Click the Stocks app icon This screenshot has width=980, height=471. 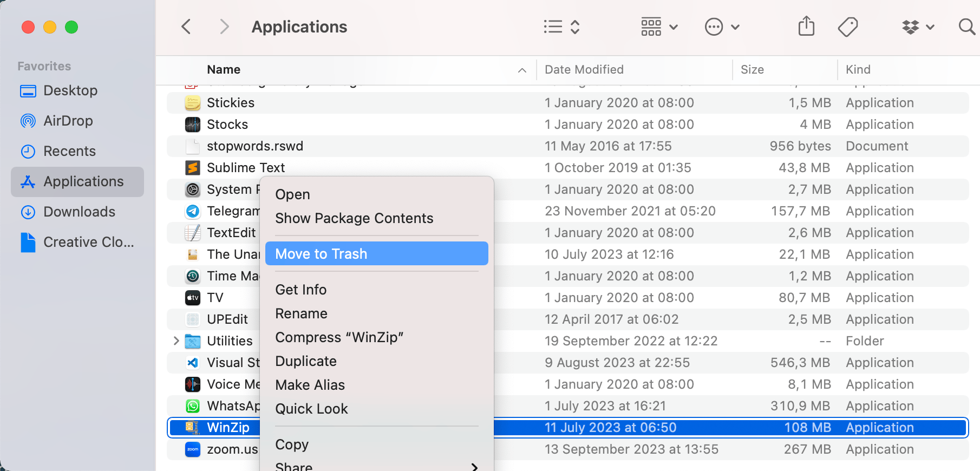click(x=193, y=125)
